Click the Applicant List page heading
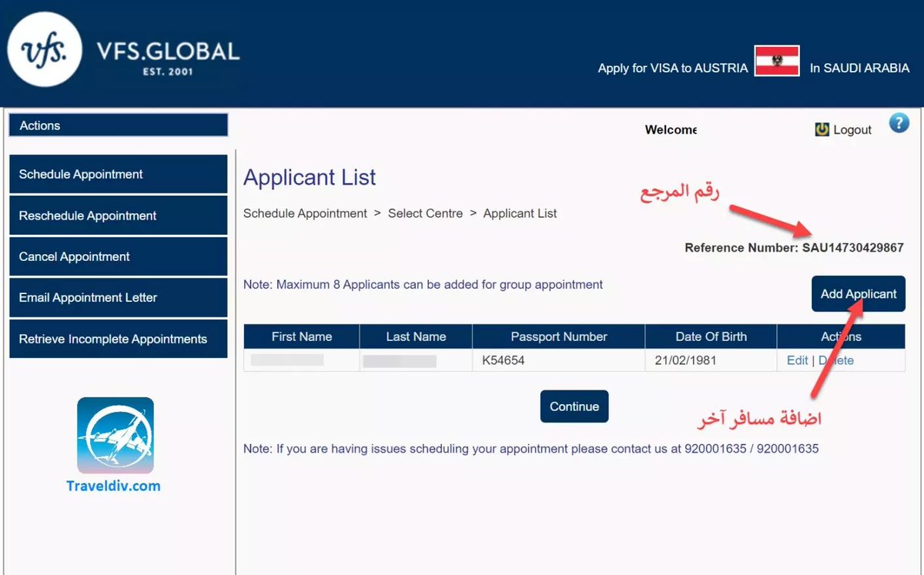The width and height of the screenshot is (924, 575). (310, 178)
